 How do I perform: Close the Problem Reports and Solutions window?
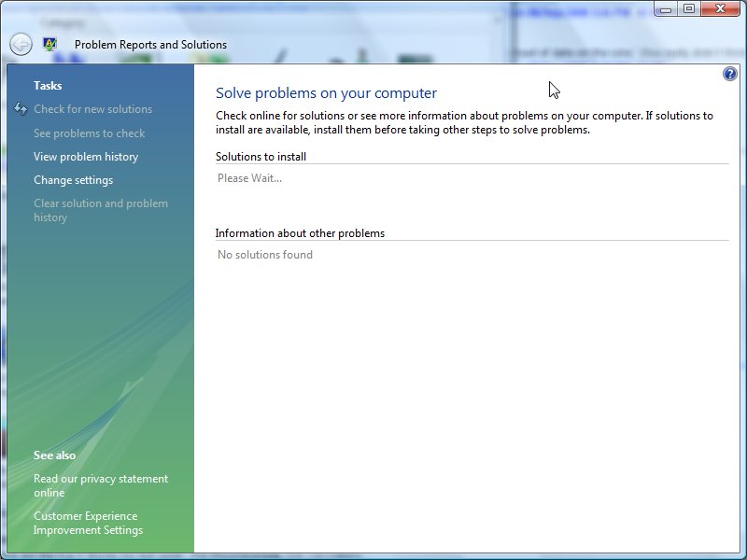[x=720, y=8]
